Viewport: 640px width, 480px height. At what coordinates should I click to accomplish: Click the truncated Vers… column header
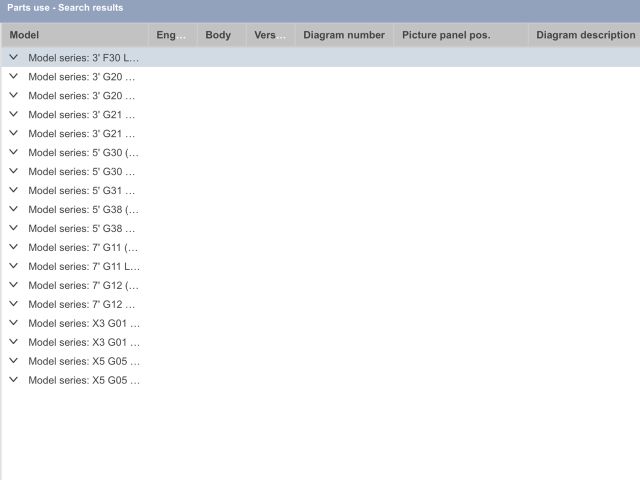(x=270, y=35)
